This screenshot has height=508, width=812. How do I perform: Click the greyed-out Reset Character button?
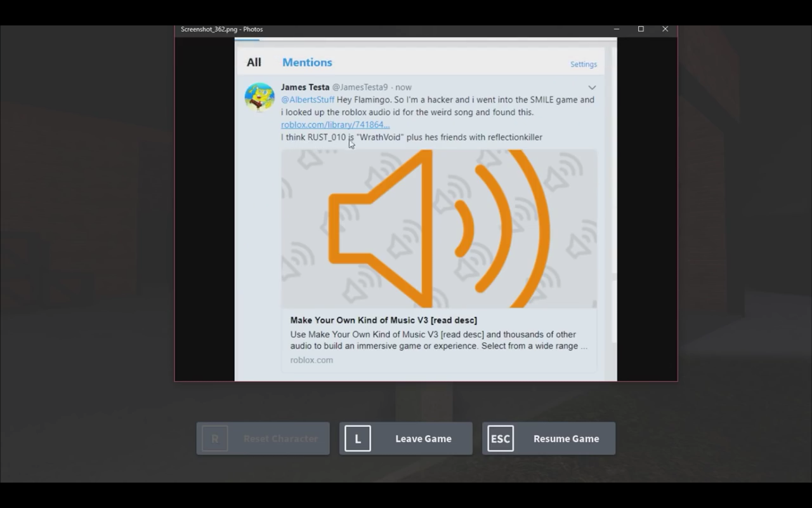pyautogui.click(x=263, y=439)
